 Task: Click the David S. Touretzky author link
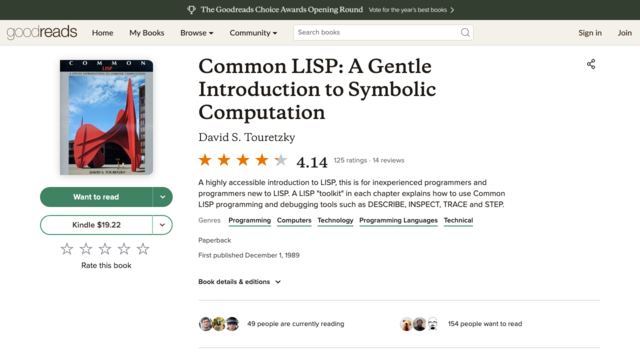(x=247, y=138)
